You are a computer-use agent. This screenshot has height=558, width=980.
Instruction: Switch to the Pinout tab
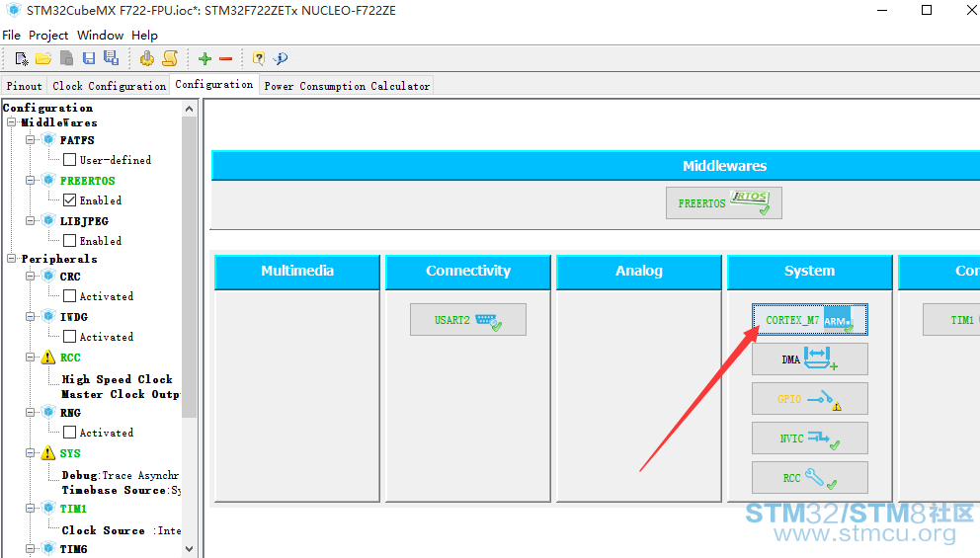(24, 86)
